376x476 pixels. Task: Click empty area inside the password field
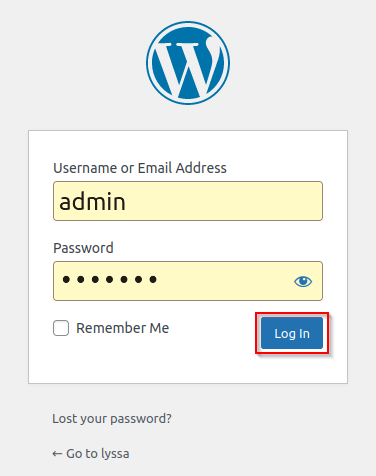tap(223, 281)
